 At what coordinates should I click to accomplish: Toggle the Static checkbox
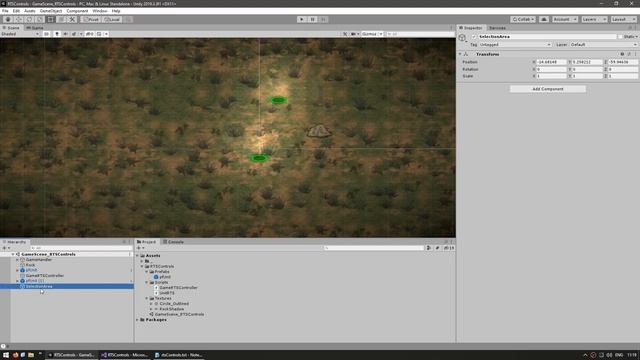coord(620,37)
